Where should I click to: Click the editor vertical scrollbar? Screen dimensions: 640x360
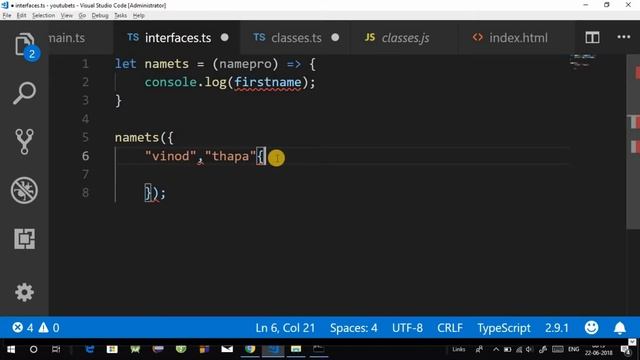click(x=633, y=143)
